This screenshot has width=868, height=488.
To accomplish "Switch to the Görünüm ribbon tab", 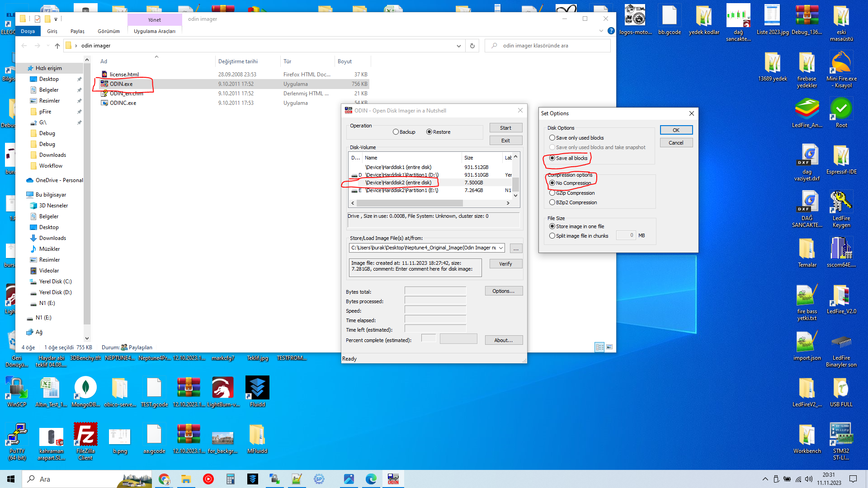I will tap(108, 31).
